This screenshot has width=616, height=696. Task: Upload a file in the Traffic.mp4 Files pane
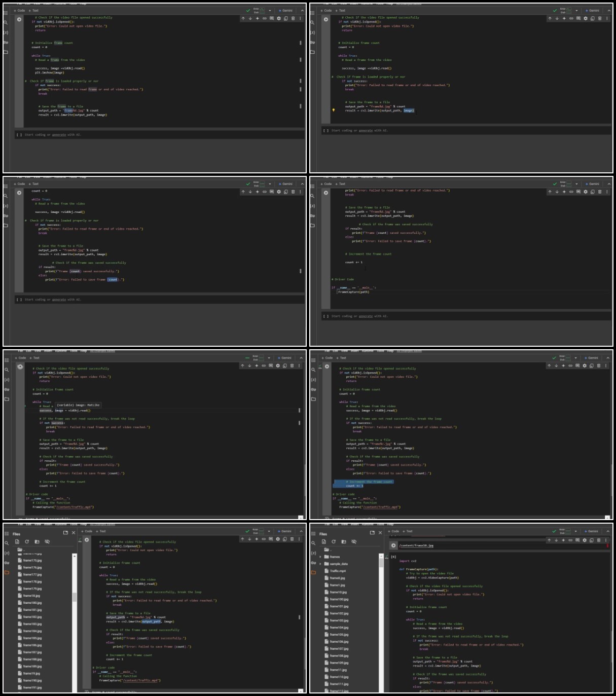323,541
